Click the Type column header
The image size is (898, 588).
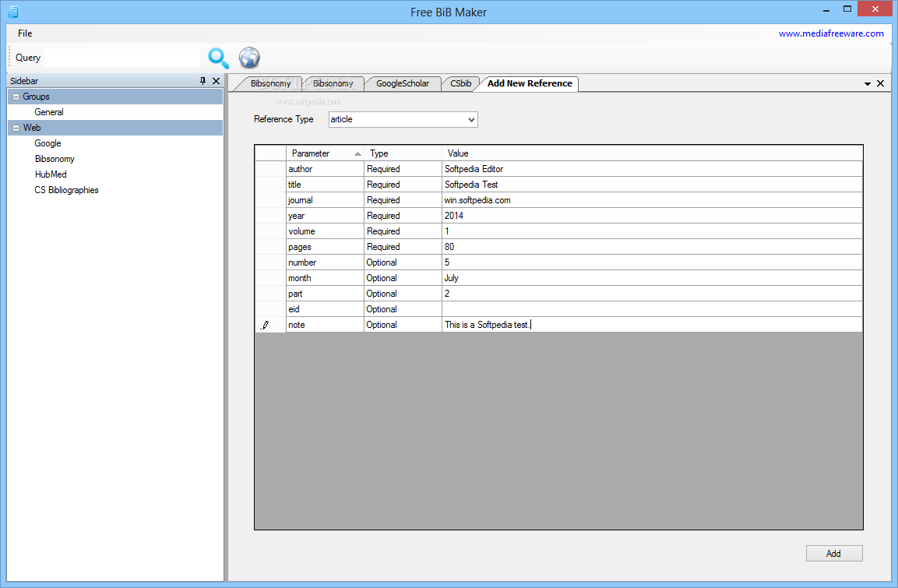(x=403, y=153)
